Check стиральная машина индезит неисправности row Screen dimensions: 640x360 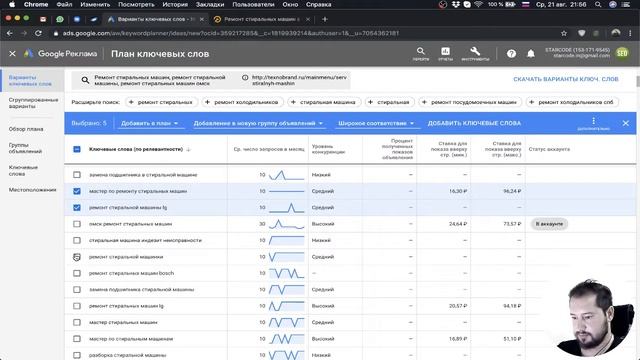pyautogui.click(x=77, y=240)
